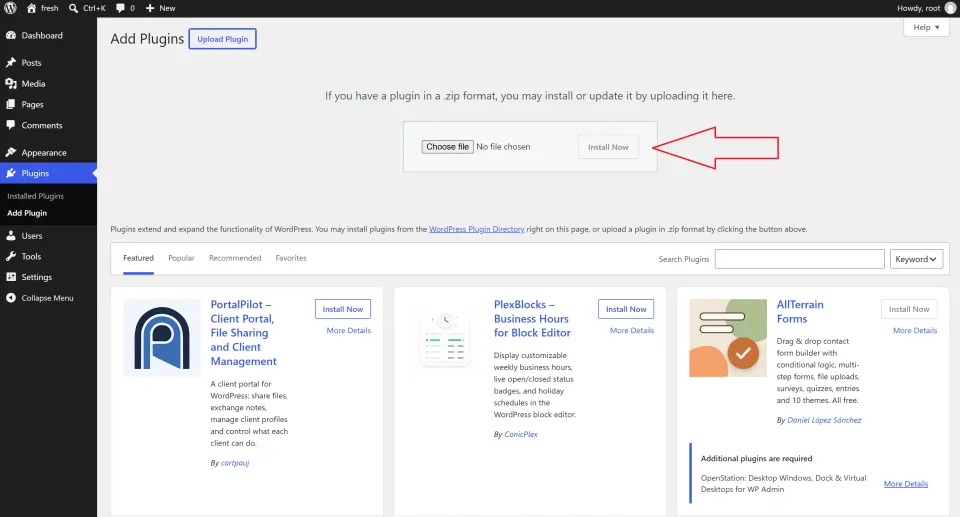This screenshot has width=960, height=517.
Task: Switch to the Popular tab
Action: [181, 258]
